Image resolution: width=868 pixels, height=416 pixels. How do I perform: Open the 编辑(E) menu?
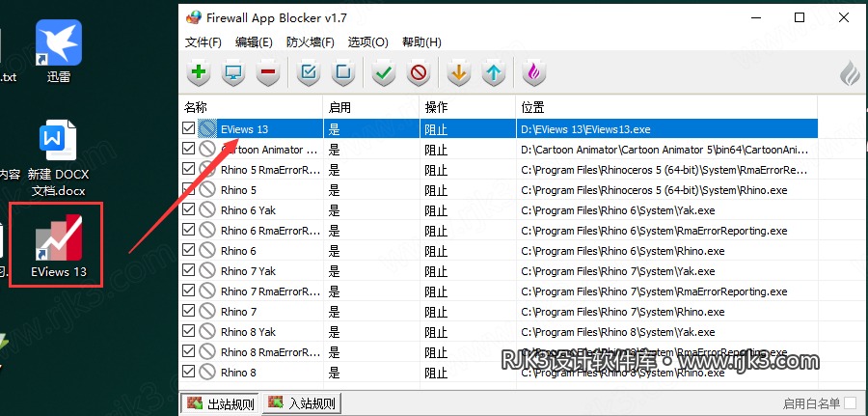254,42
